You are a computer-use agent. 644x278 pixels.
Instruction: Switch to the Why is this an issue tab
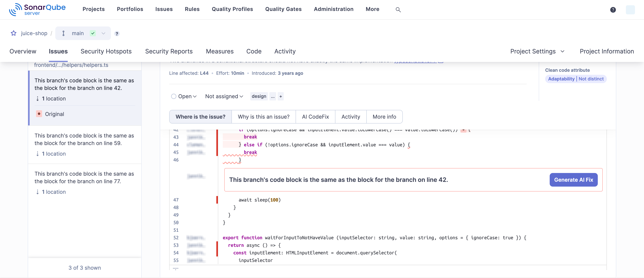coord(264,117)
